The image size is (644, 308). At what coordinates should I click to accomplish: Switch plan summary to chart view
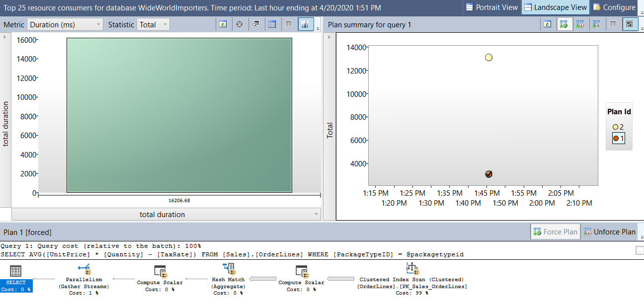[x=630, y=24]
